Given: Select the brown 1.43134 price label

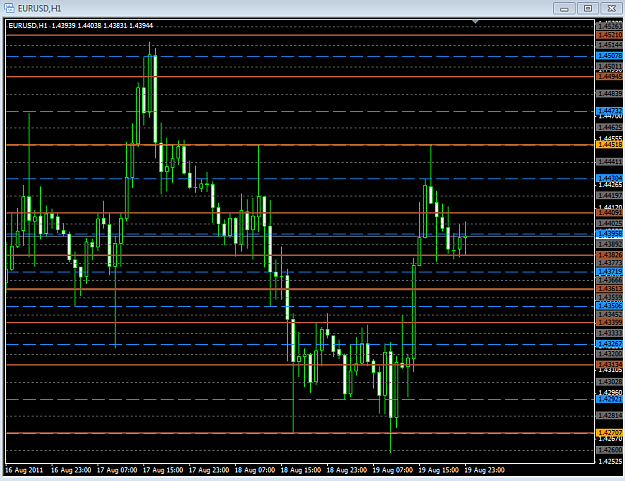Looking at the screenshot, I should 610,365.
